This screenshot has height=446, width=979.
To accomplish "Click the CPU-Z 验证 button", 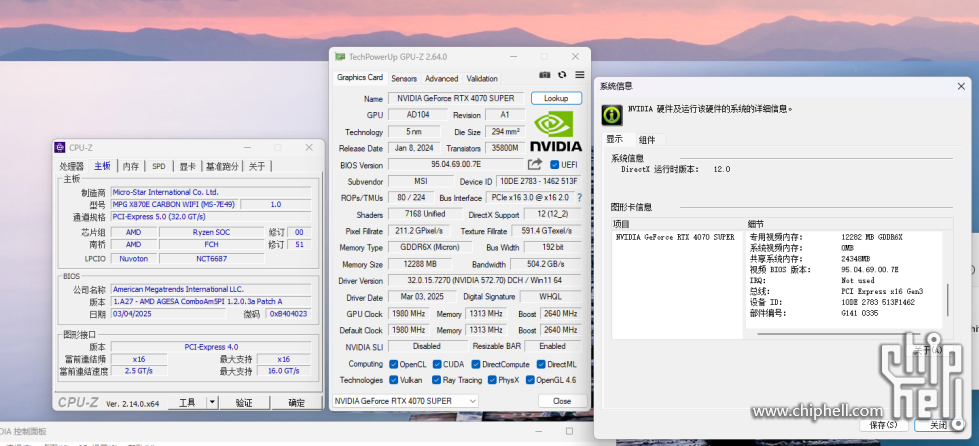I will click(244, 402).
